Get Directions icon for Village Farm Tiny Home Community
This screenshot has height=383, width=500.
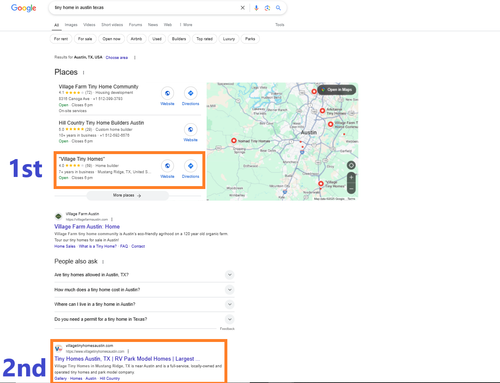191,93
